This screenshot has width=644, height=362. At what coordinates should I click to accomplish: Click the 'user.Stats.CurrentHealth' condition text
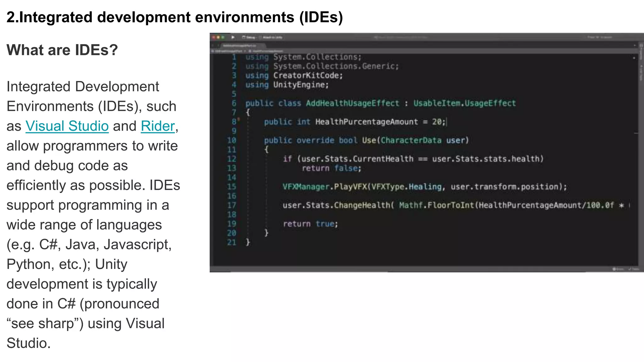[358, 159]
